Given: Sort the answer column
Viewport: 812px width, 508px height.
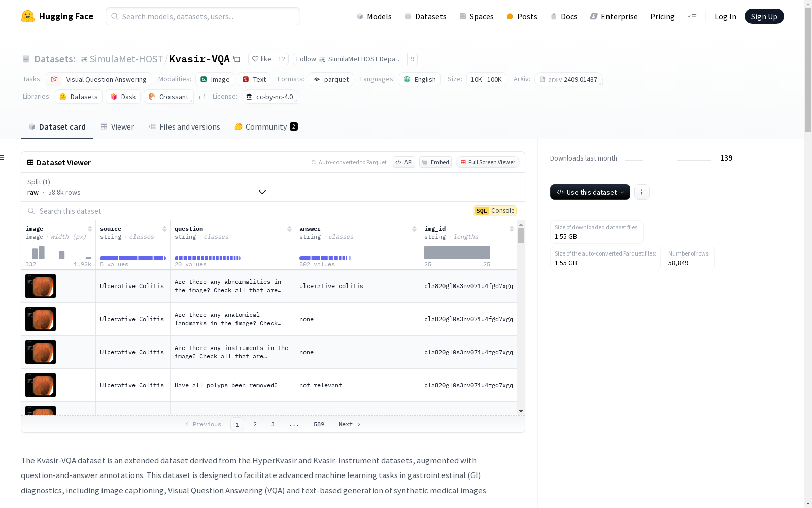Looking at the screenshot, I should click(414, 229).
